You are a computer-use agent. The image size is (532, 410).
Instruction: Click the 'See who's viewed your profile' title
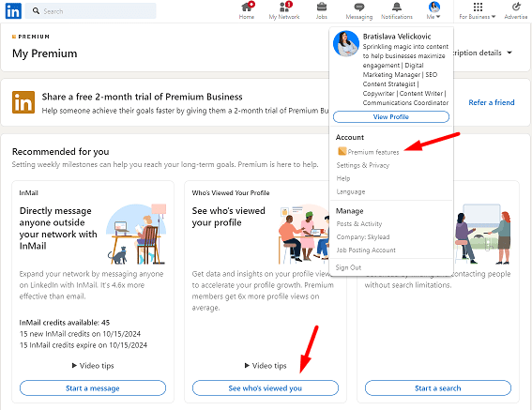coord(229,217)
